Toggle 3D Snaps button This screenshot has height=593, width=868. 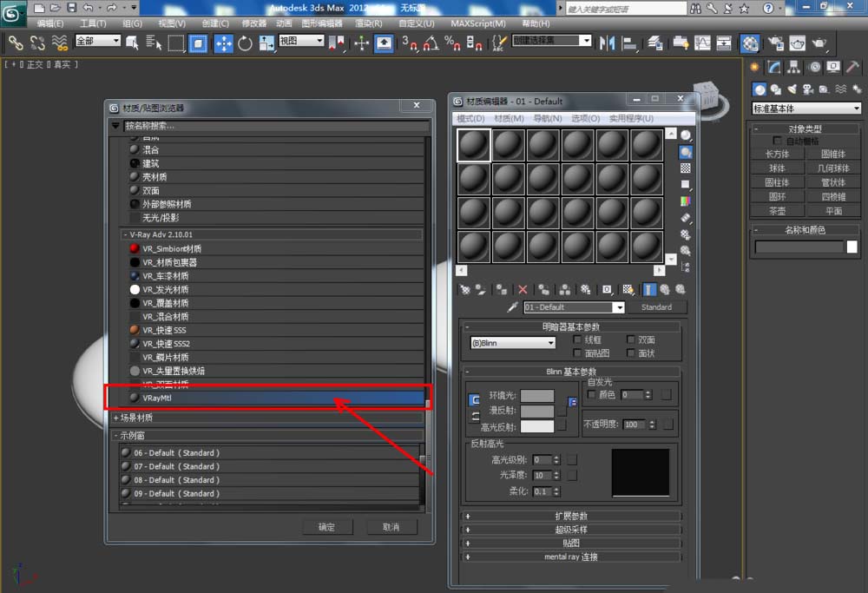[x=410, y=43]
